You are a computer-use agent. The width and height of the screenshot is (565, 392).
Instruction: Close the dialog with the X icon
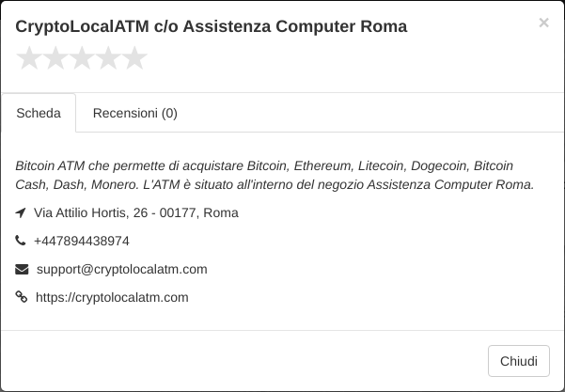click(543, 23)
